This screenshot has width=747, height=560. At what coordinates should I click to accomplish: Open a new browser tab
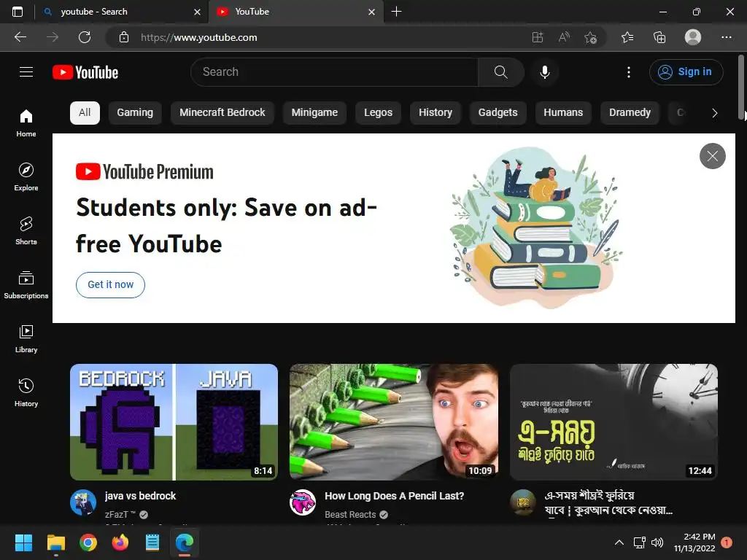(396, 12)
